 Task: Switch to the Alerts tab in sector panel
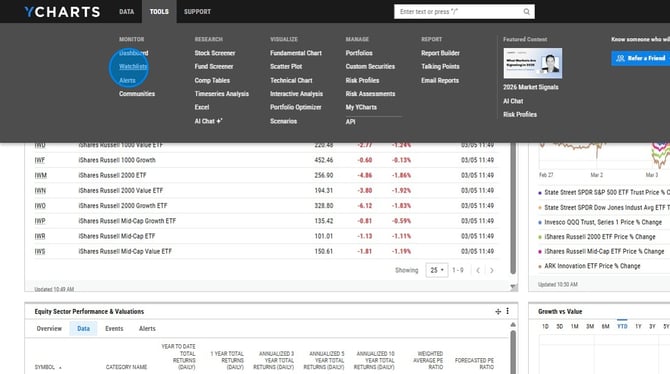[x=147, y=329]
